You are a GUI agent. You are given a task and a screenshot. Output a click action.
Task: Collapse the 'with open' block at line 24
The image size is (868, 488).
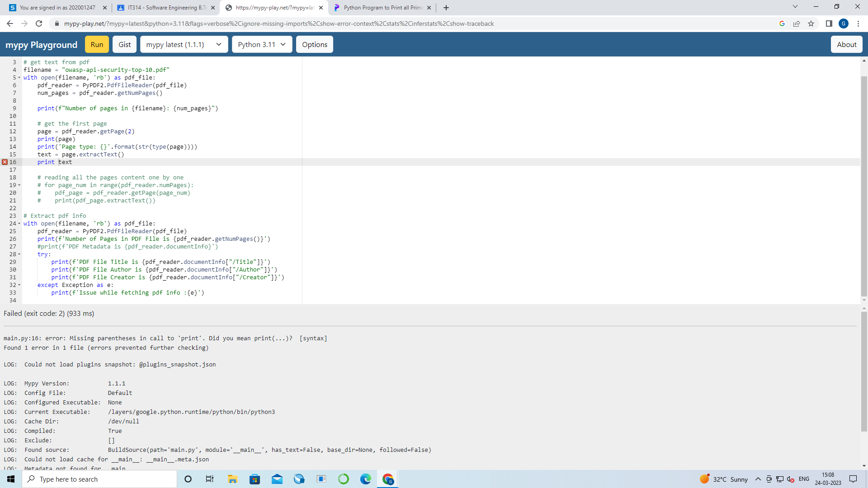pyautogui.click(x=19, y=223)
